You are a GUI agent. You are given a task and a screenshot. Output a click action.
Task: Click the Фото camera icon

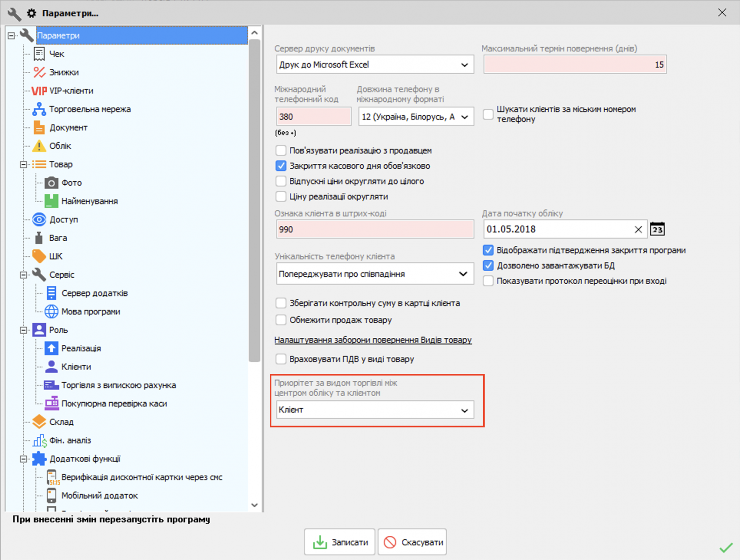coord(51,183)
